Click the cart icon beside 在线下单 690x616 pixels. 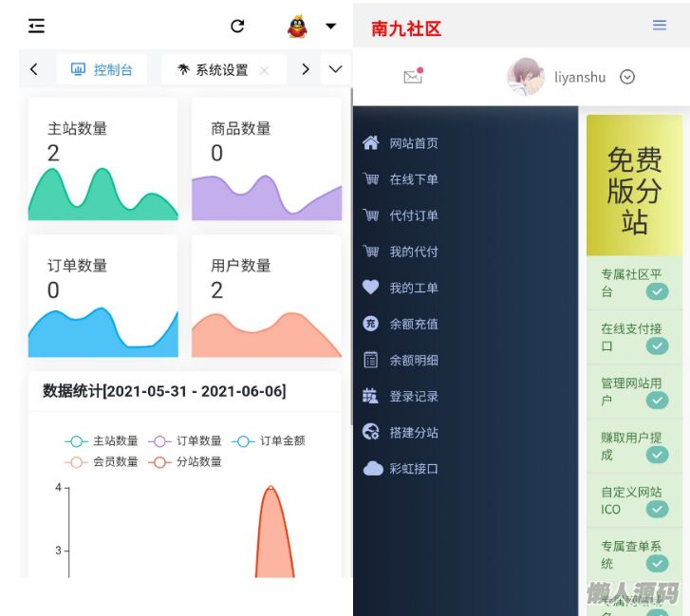point(370,178)
